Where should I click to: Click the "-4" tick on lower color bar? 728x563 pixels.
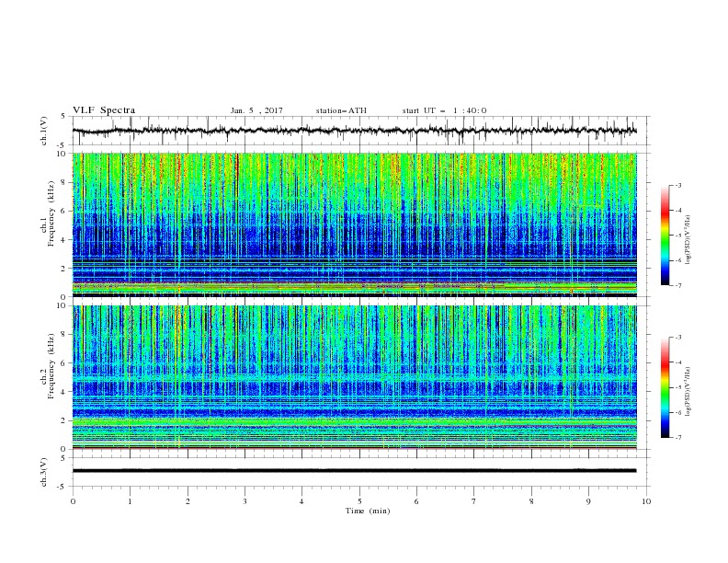click(x=677, y=362)
